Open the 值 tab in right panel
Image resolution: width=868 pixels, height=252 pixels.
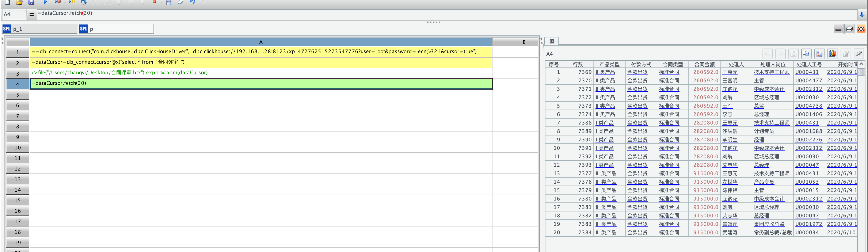(x=552, y=41)
